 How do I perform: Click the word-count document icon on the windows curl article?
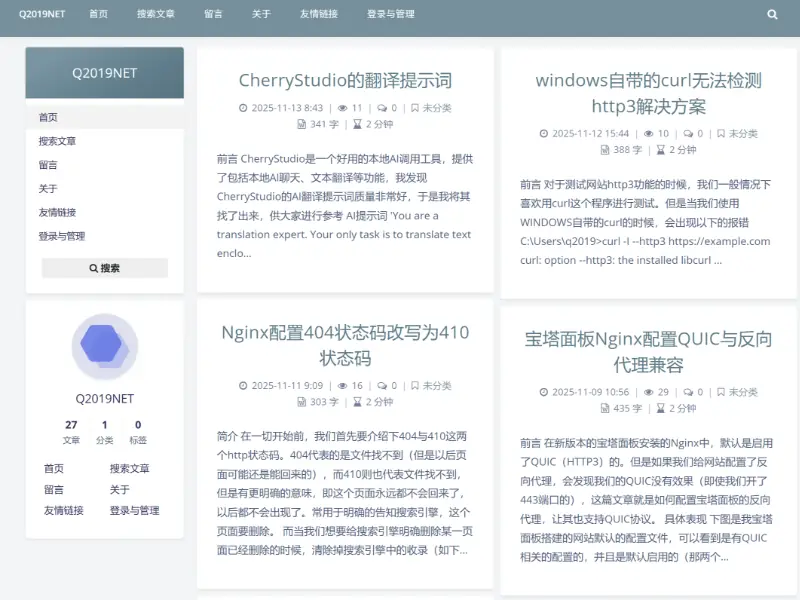pos(605,148)
